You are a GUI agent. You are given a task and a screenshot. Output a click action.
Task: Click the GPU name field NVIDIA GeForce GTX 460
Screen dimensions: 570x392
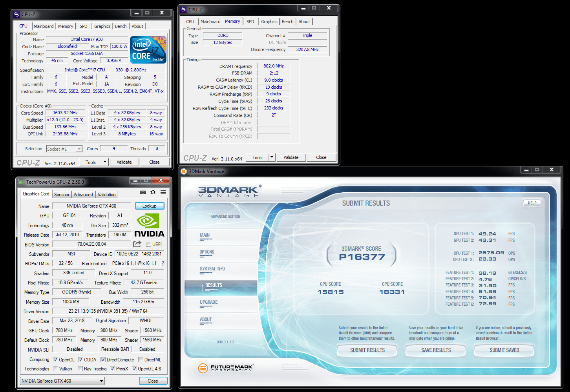[x=91, y=206]
